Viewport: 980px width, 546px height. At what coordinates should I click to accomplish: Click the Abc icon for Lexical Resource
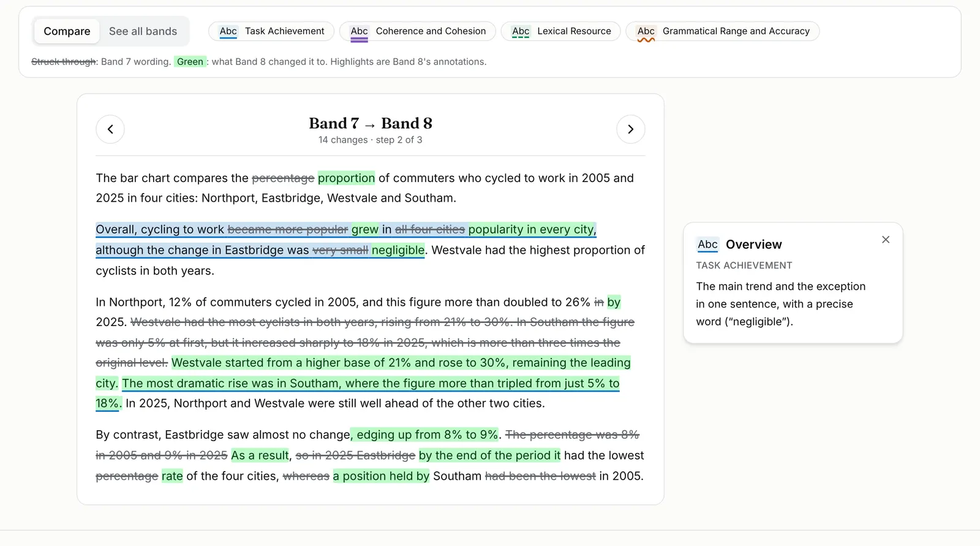coord(521,31)
